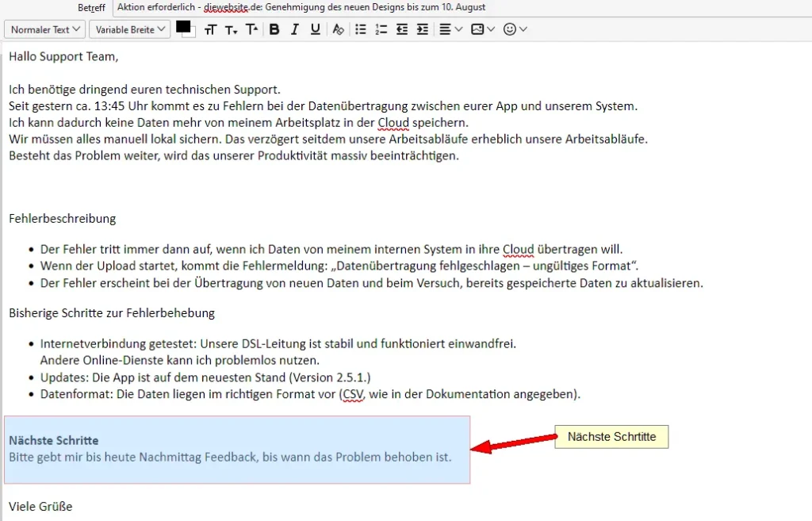Apply bold formatting to the text

274,29
